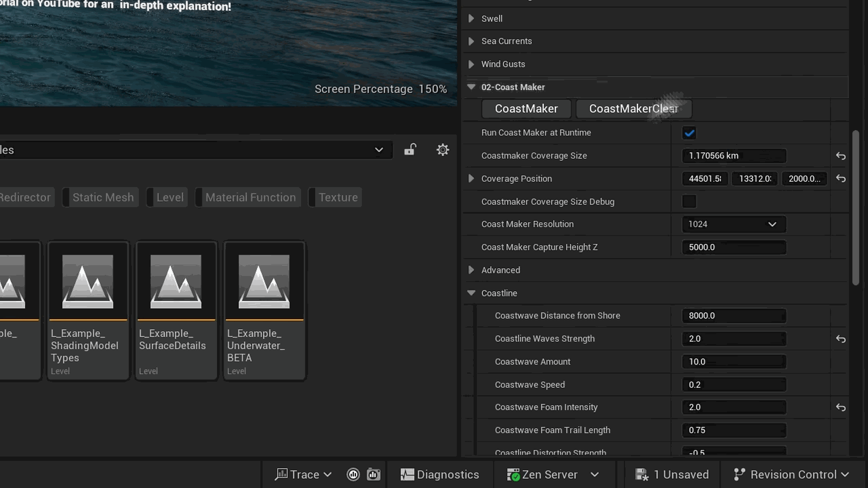Open content browser settings gear
Image resolution: width=868 pixels, height=488 pixels.
click(x=443, y=150)
